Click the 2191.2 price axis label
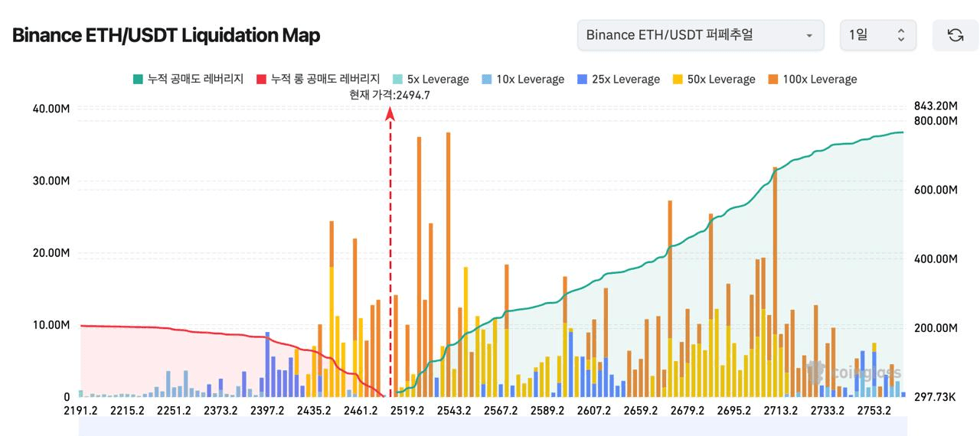The height and width of the screenshot is (436, 980). click(x=80, y=411)
